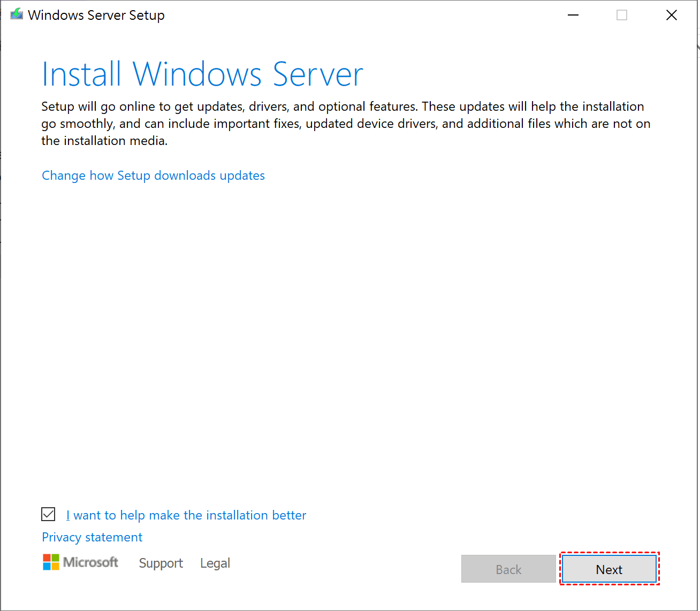Open the installation improvement info link

(x=186, y=515)
